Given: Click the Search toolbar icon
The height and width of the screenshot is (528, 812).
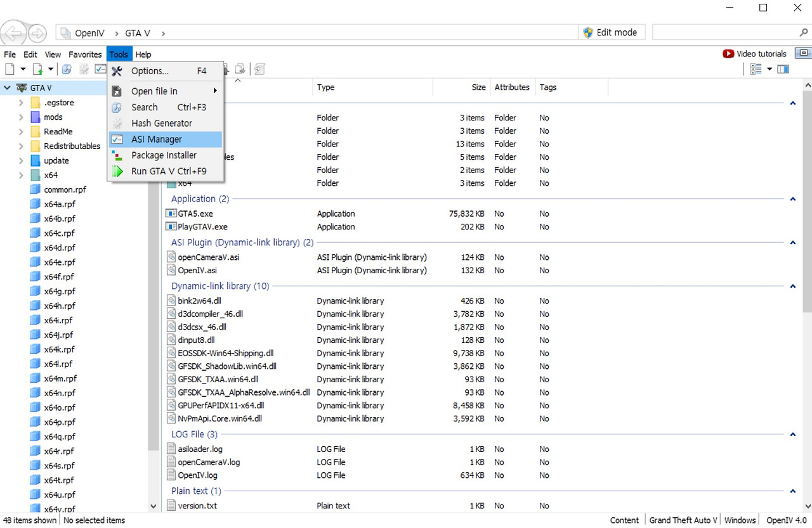Looking at the screenshot, I should [x=67, y=69].
